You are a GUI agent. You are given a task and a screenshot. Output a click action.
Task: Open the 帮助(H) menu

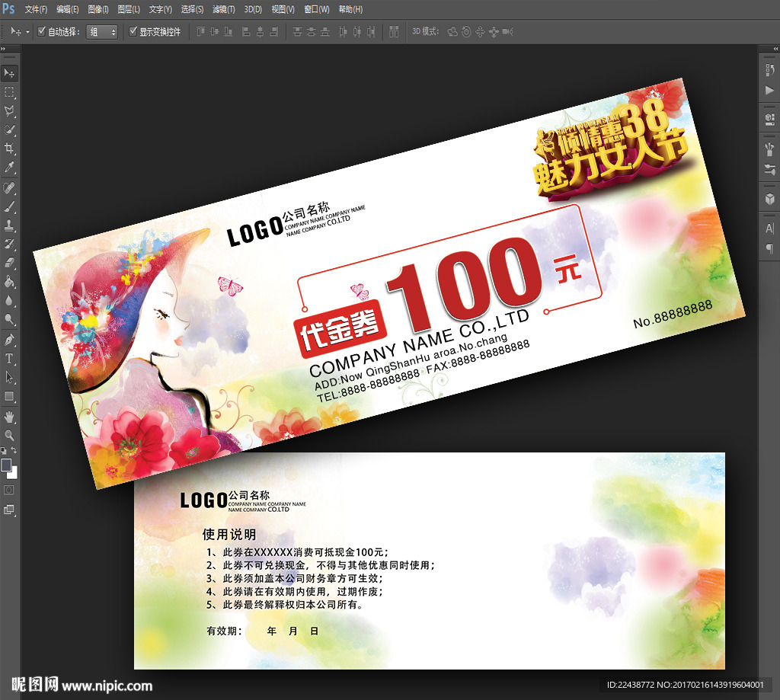tap(350, 9)
